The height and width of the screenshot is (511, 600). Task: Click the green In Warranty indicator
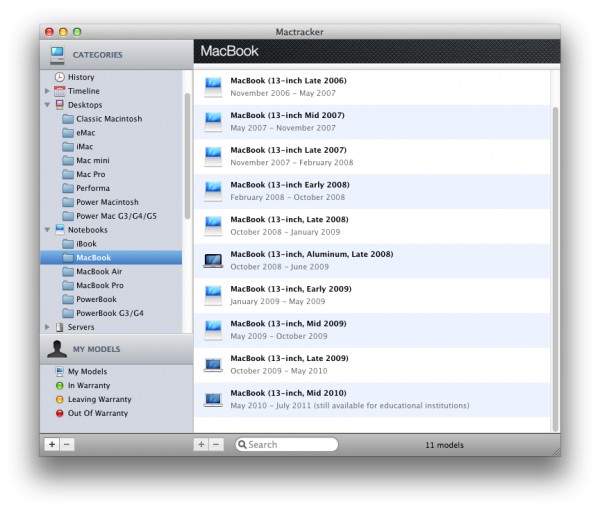(59, 385)
